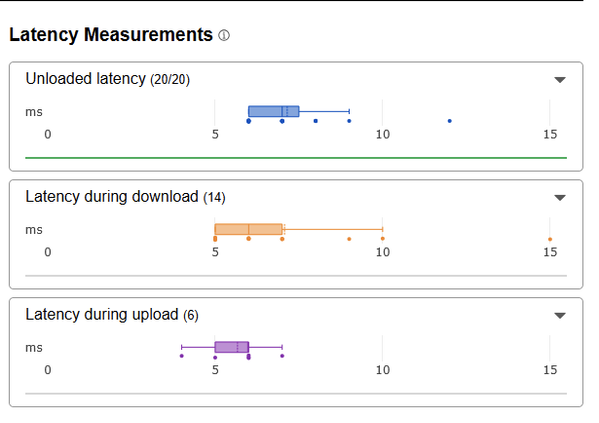Expand the Latency during upload arrow

click(560, 316)
